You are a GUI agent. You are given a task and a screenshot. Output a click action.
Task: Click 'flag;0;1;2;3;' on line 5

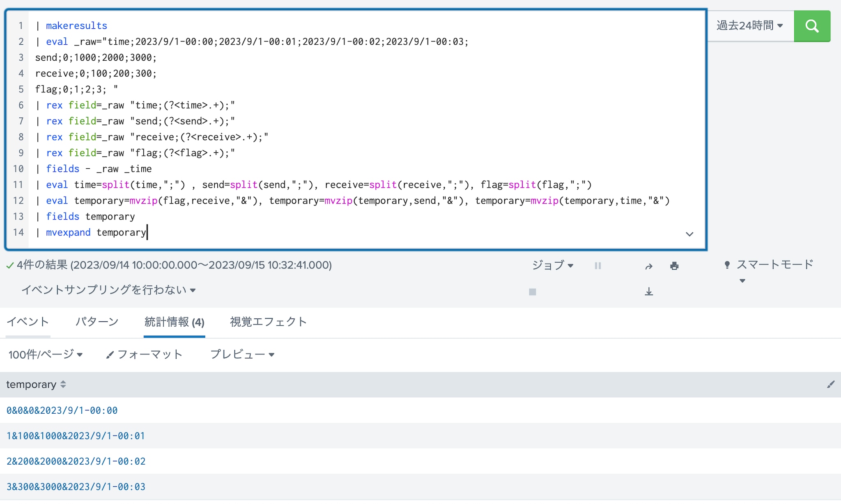pyautogui.click(x=71, y=89)
